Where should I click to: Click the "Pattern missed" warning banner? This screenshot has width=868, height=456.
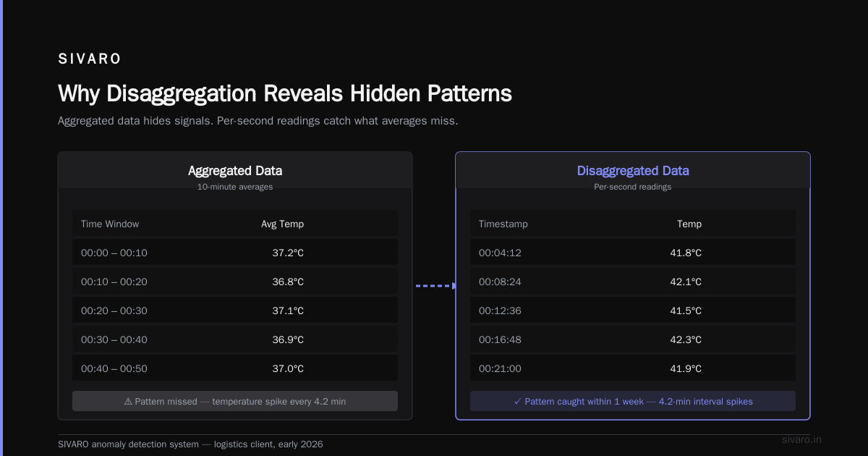pos(235,401)
